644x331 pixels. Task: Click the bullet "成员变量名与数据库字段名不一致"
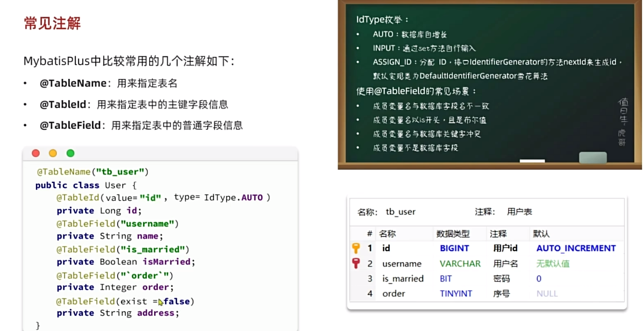coord(430,106)
